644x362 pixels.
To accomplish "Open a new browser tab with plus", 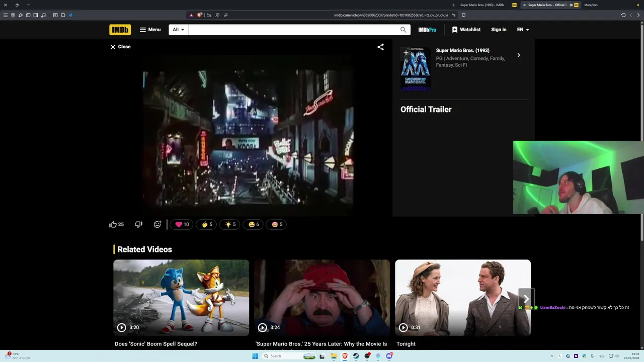I will [453, 5].
